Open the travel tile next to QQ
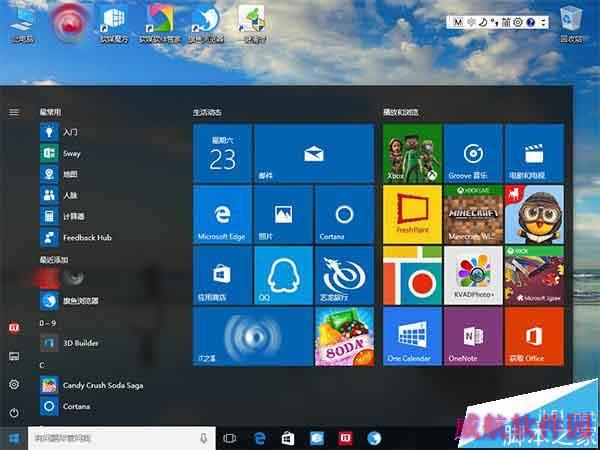This screenshot has height=450, width=600. [x=344, y=275]
